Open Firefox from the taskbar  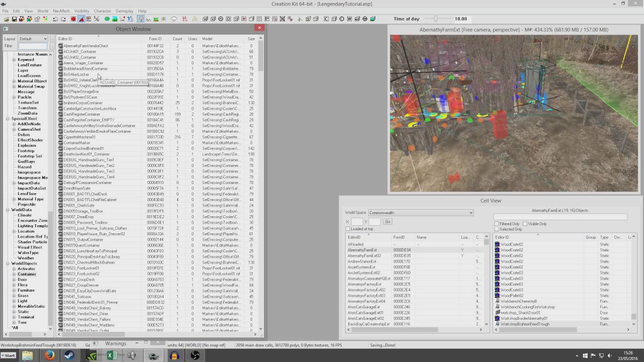pos(49,355)
